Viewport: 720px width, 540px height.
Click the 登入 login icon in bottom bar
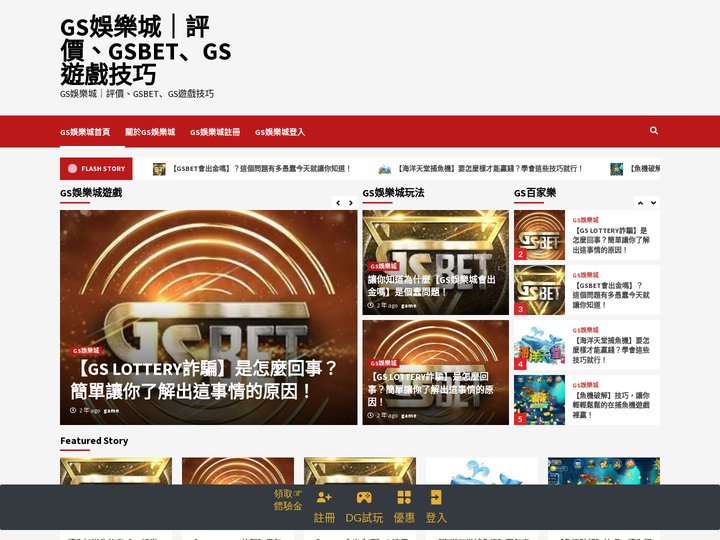point(436,497)
